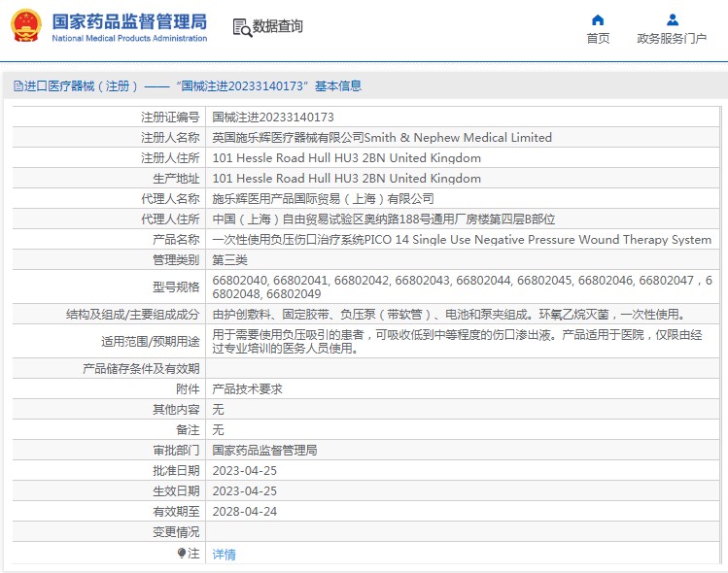Click the lightbulb icon beside 注

tap(182, 553)
